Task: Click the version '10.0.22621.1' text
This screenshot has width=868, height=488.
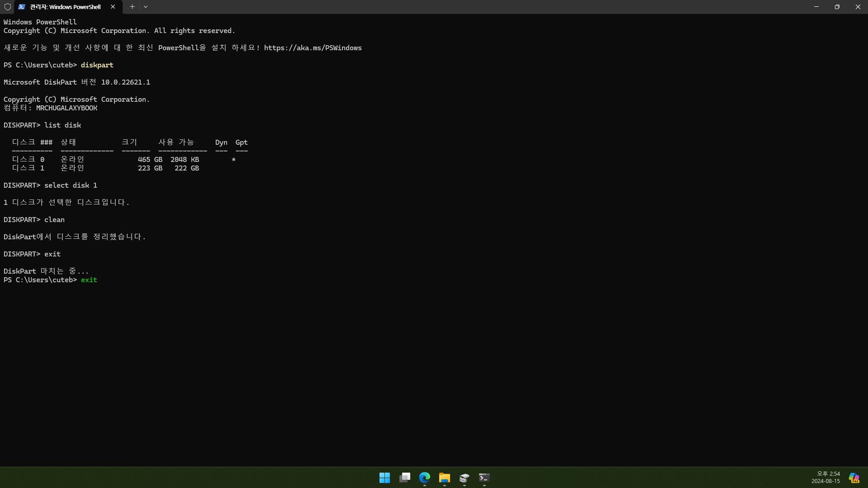Action: [126, 82]
